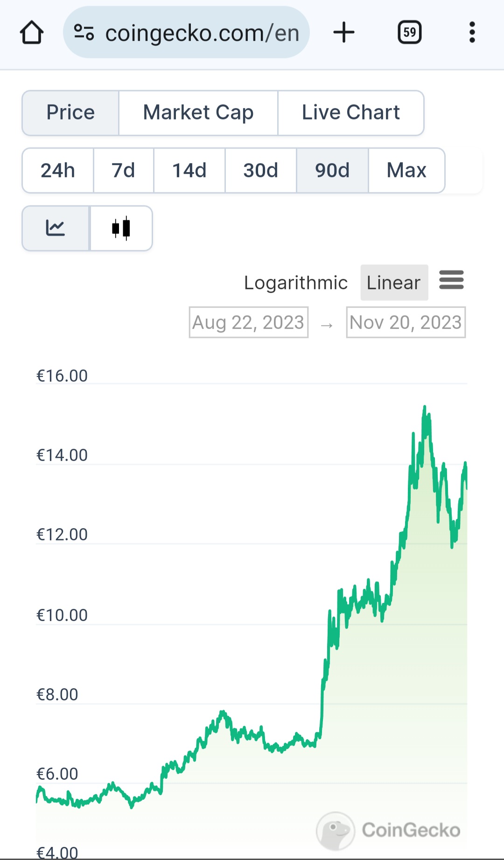
Task: Open the tab switcher showing 59
Action: coord(409,33)
